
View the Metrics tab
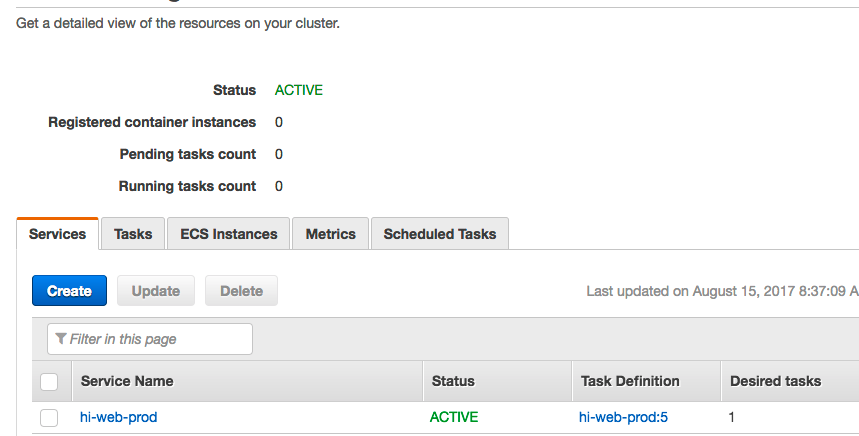tap(330, 234)
